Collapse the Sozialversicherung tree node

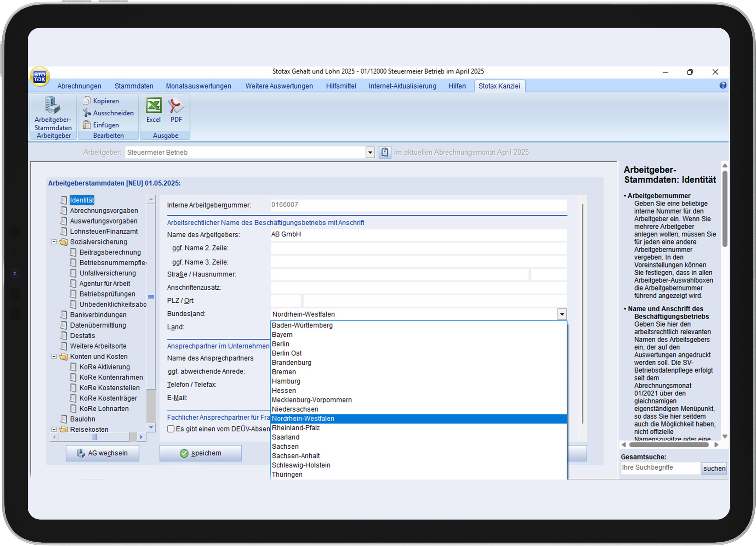tap(54, 242)
